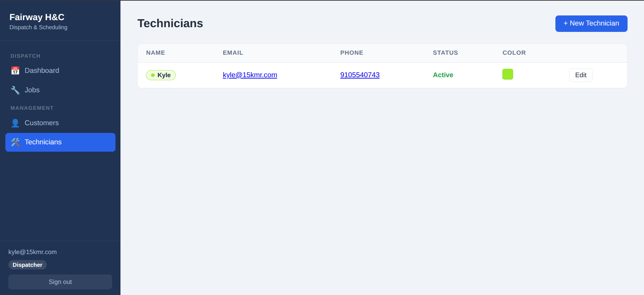The width and height of the screenshot is (644, 295).
Task: Go to the Jobs section
Action: point(32,90)
